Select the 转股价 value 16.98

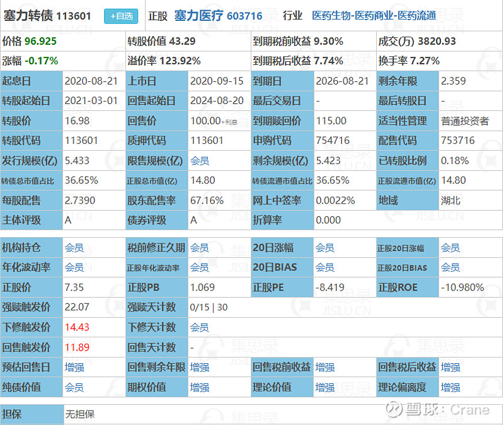(77, 121)
